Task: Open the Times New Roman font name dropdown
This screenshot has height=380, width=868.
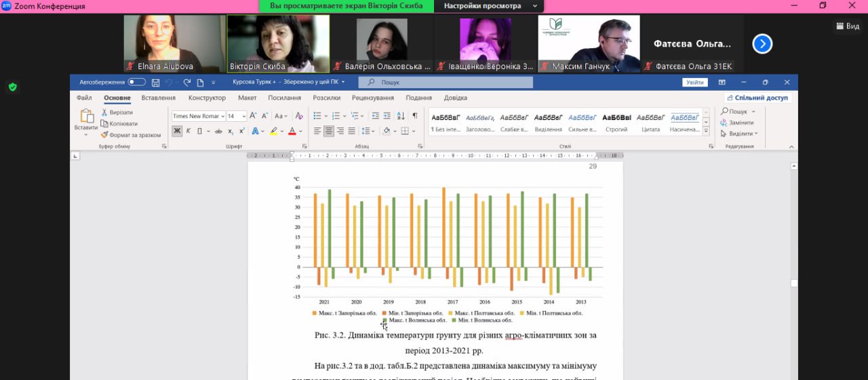Action: [x=222, y=116]
